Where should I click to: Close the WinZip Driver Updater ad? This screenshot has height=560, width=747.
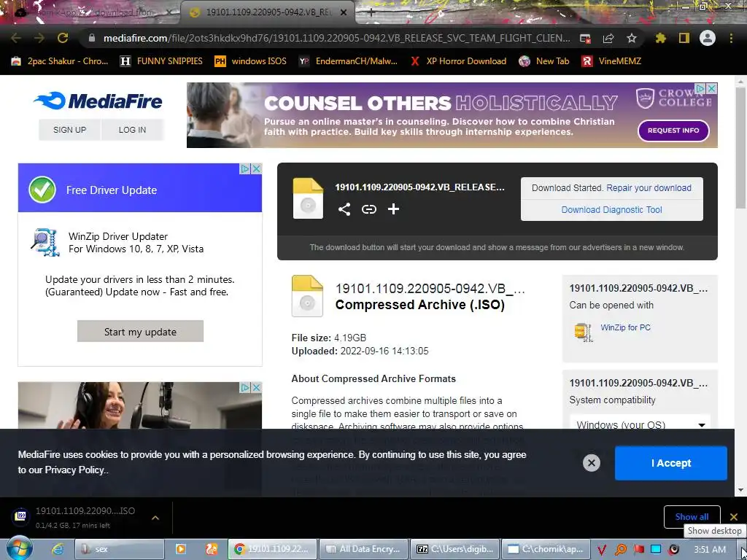click(x=256, y=168)
